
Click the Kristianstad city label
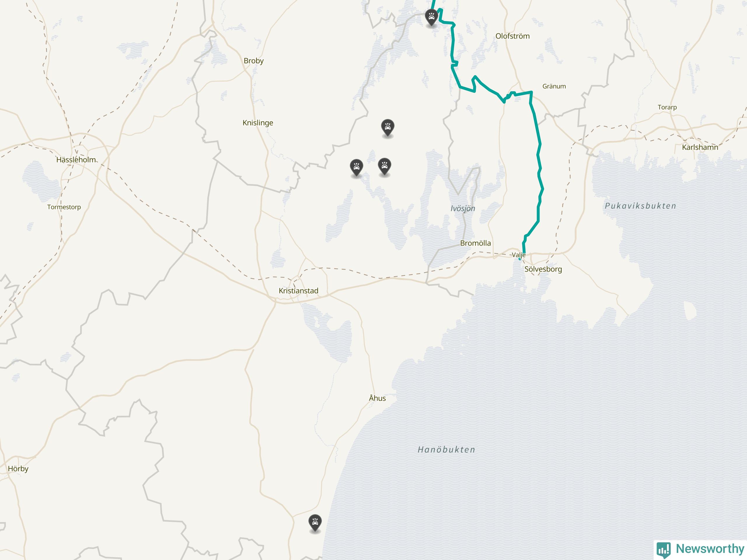point(299,290)
